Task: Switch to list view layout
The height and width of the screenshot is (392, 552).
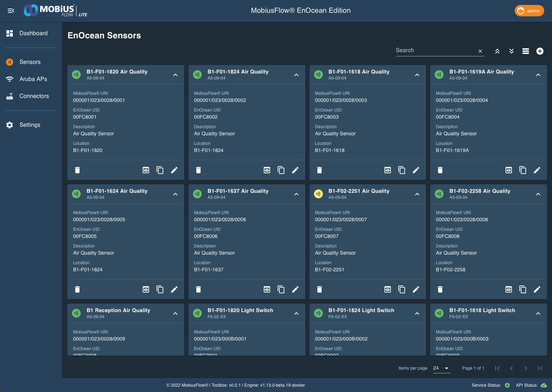Action: tap(526, 51)
